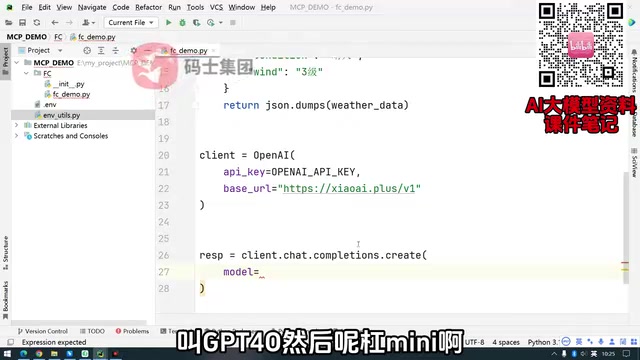Open the Current File run configuration dropdown

point(131,22)
